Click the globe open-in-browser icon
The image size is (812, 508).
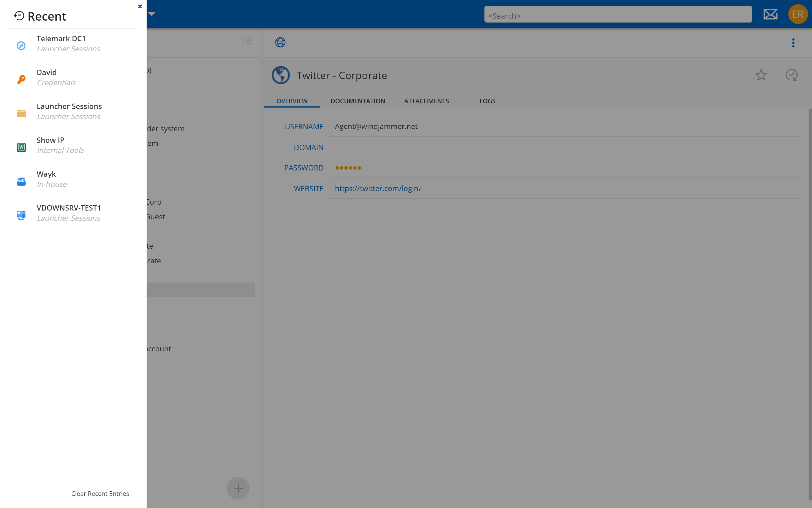pyautogui.click(x=280, y=42)
